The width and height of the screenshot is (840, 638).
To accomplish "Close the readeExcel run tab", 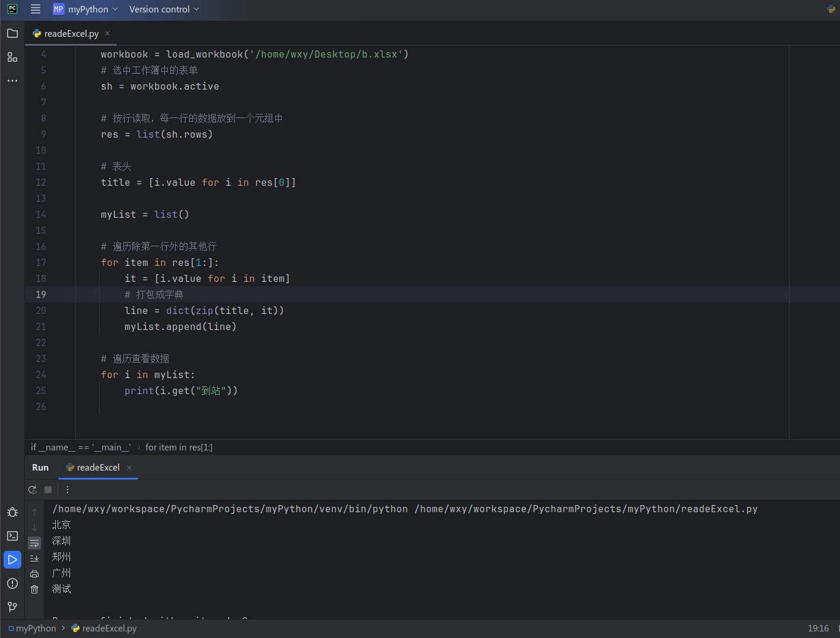I will coord(129,468).
